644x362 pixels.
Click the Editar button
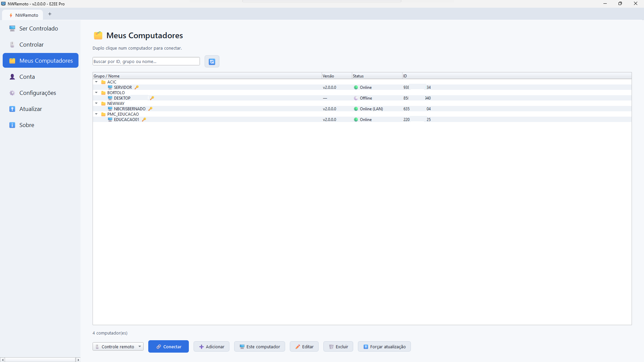[x=304, y=347]
